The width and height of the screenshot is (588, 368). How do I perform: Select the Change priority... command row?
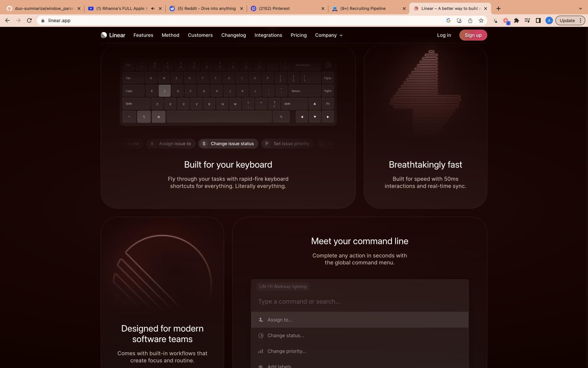point(360,351)
